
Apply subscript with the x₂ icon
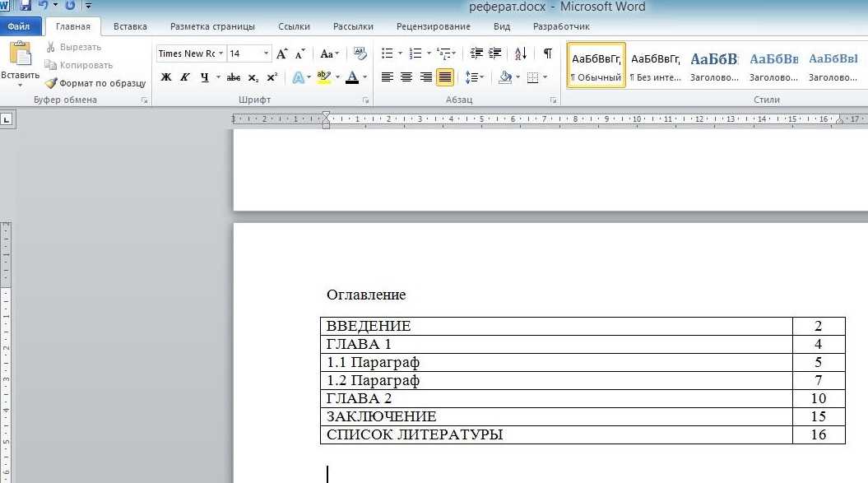253,77
